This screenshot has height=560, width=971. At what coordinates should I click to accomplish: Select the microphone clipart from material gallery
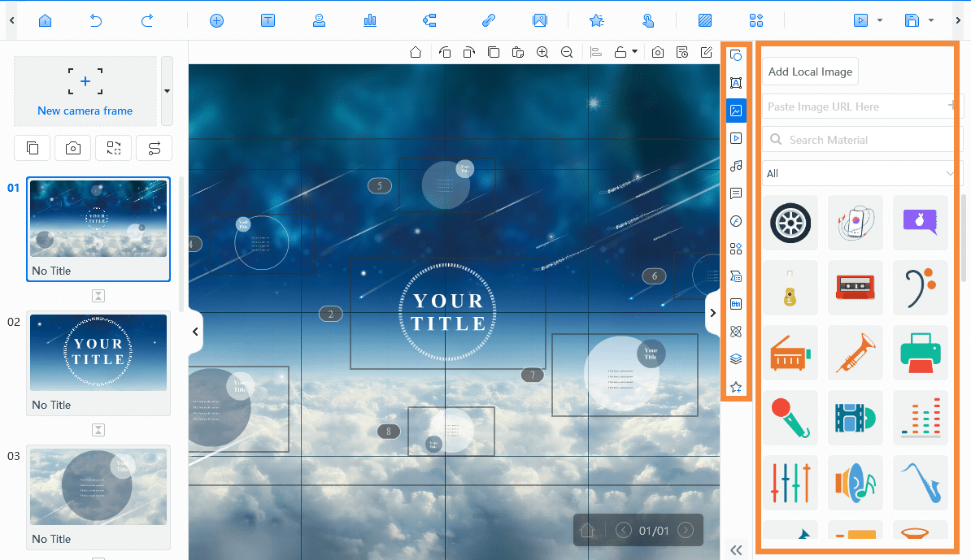pos(790,418)
